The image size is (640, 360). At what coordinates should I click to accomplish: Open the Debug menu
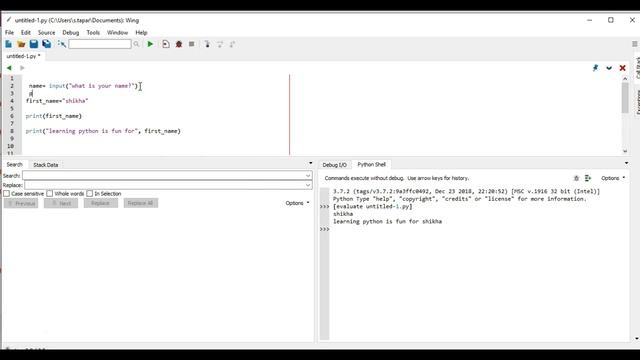71,32
